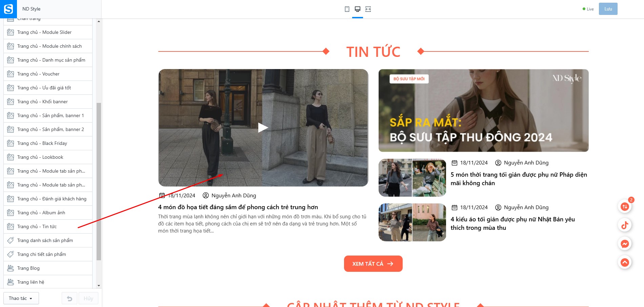The image size is (644, 307).
Task: Click the Voucher section icon
Action: 11,74
